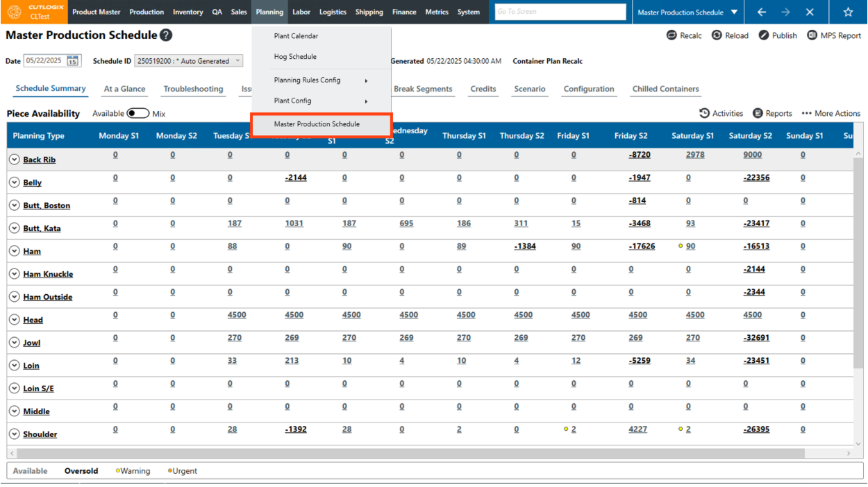The width and height of the screenshot is (868, 487).
Task: Expand the Ham planning type row
Action: [14, 251]
